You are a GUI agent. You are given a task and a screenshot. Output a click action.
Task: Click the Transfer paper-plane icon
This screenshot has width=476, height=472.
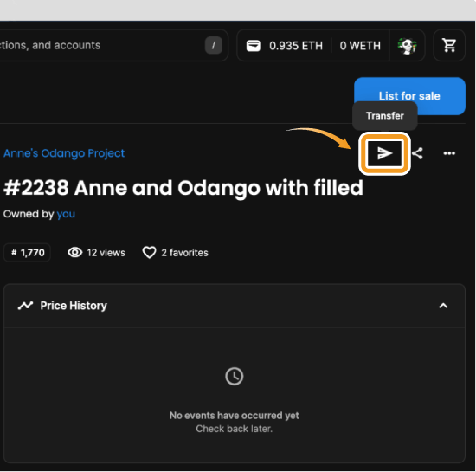tap(384, 153)
